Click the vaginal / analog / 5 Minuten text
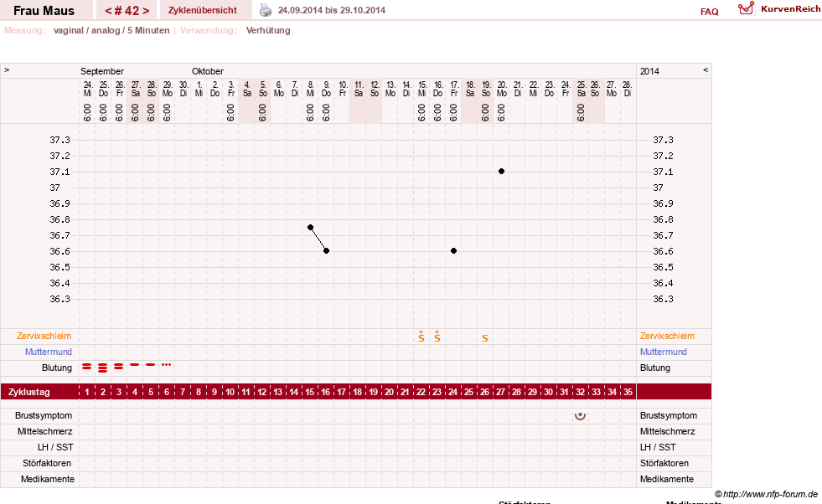The width and height of the screenshot is (822, 504). click(111, 30)
